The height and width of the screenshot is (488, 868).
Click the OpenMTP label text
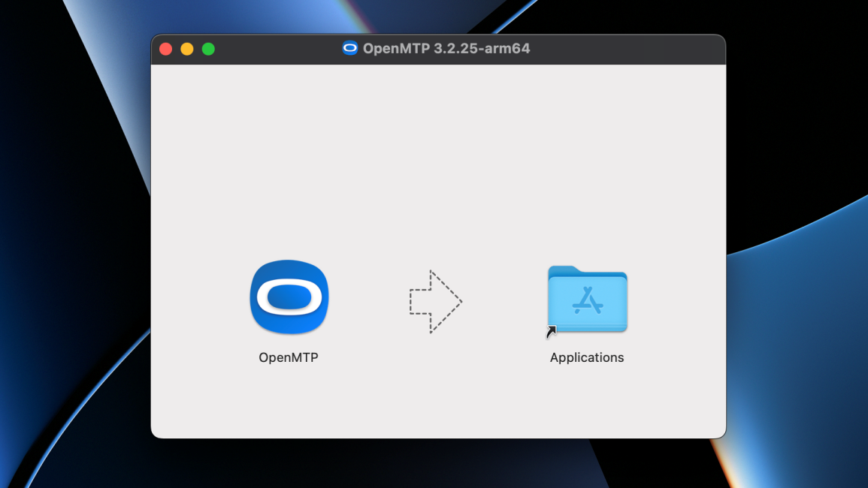point(289,357)
